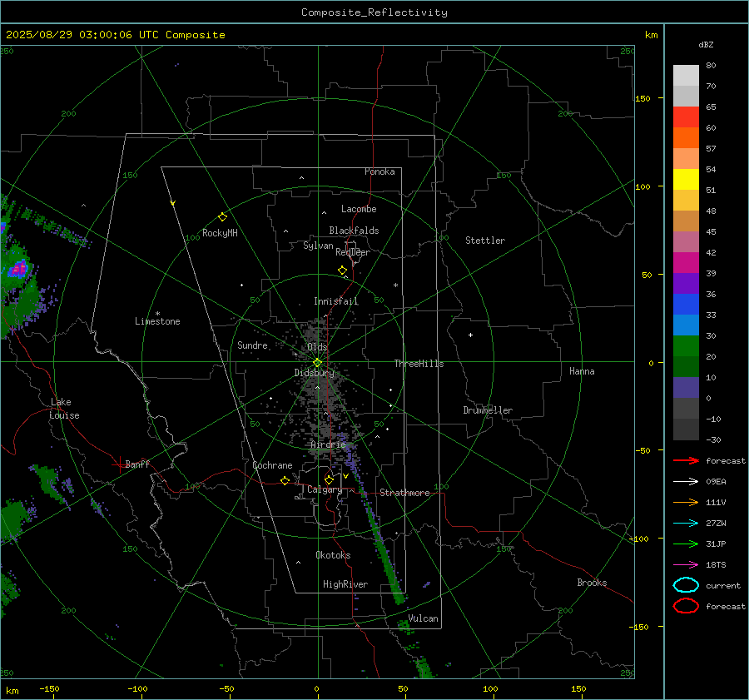This screenshot has width=749, height=700.
Task: Click the orange 111V arrow legend icon
Action: 686,502
